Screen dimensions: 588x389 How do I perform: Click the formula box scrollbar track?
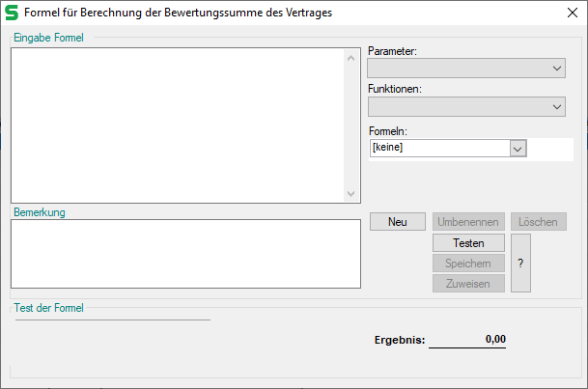(350, 125)
